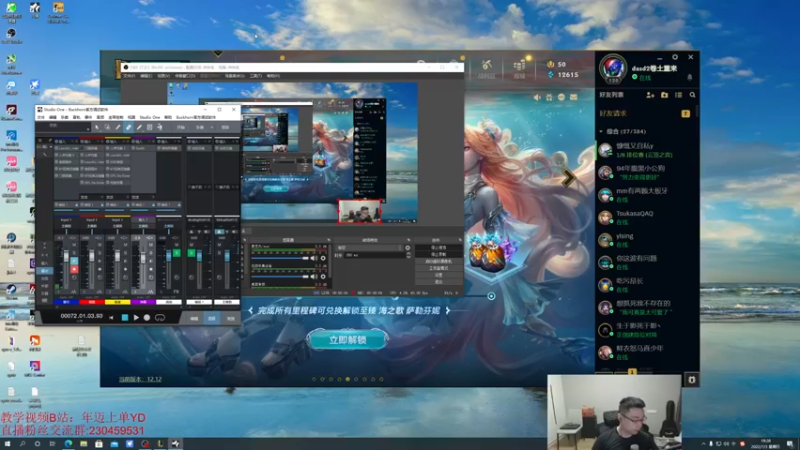Viewport: 800px width, 450px height.
Task: Open Studio One title menu item
Action: (x=149, y=117)
